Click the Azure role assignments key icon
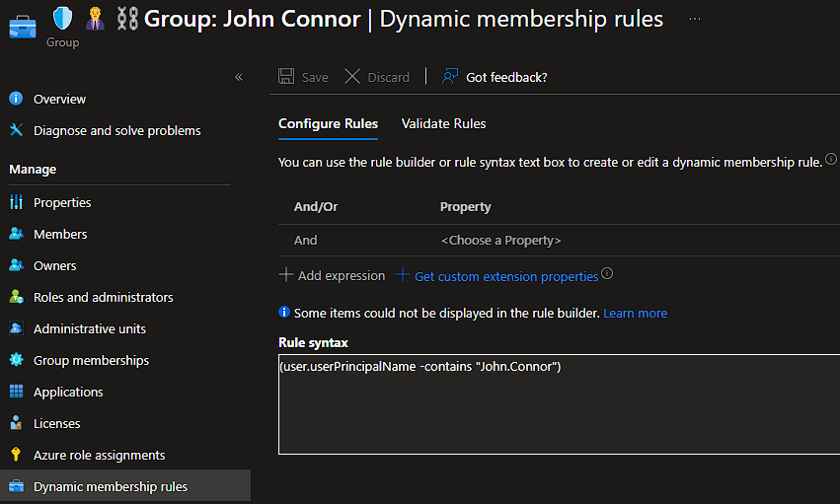The image size is (840, 504). 16,455
